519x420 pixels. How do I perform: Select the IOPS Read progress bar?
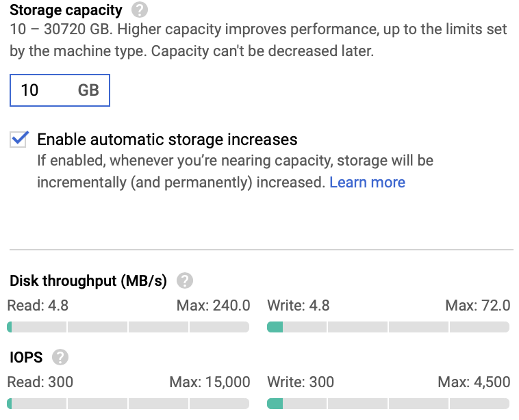(x=128, y=404)
